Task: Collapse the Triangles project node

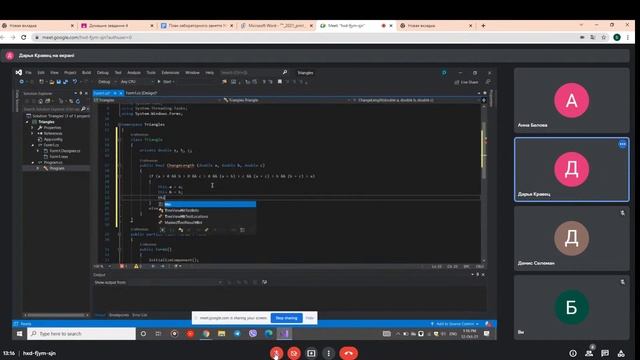Action: (27, 122)
